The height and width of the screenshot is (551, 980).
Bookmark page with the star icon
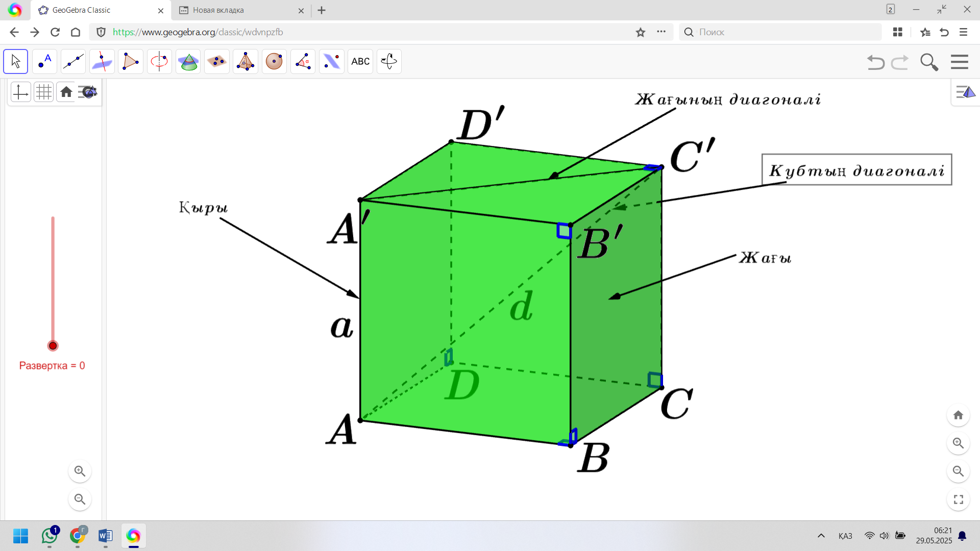click(641, 32)
